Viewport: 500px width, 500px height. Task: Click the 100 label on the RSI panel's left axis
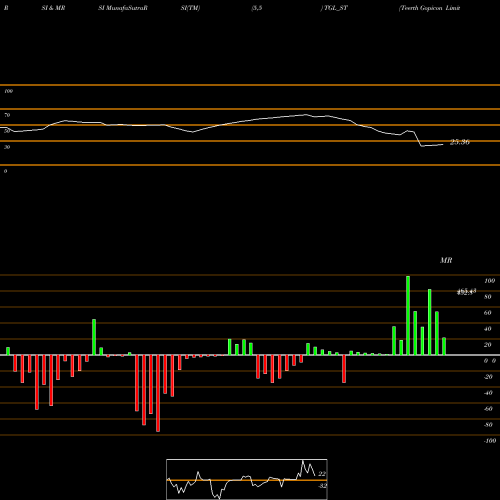tap(8, 91)
